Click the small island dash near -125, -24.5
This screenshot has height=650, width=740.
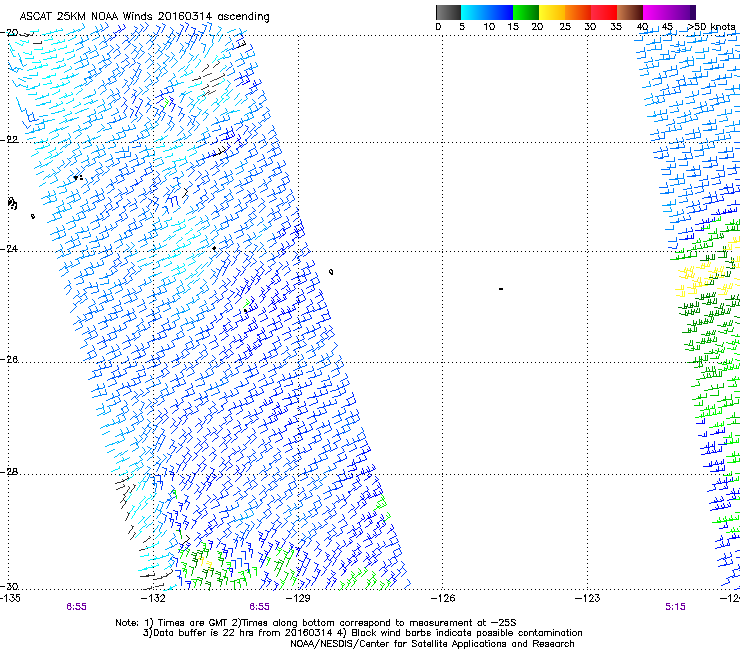pyautogui.click(x=501, y=289)
